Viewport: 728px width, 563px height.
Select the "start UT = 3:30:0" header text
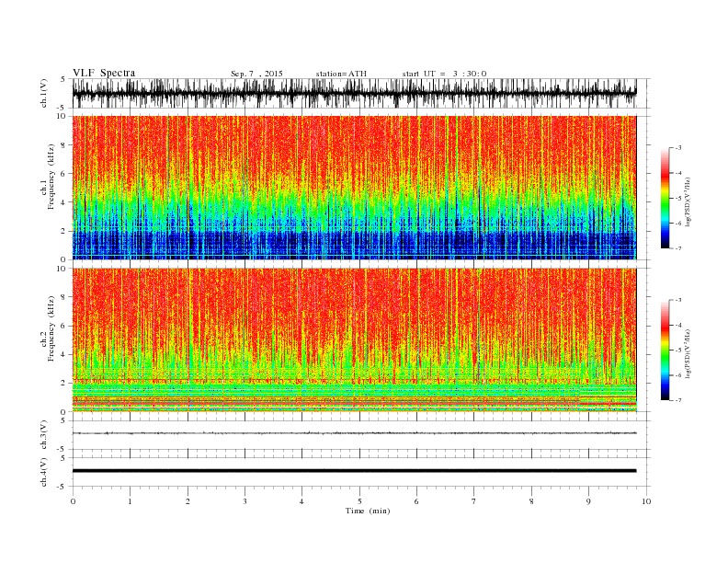[x=444, y=74]
